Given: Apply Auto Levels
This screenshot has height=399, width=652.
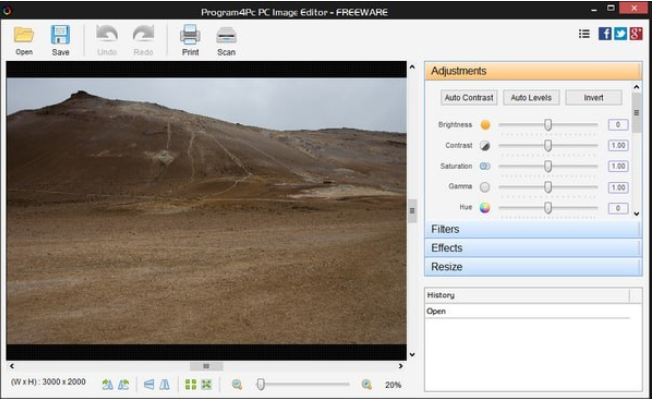Looking at the screenshot, I should point(531,98).
